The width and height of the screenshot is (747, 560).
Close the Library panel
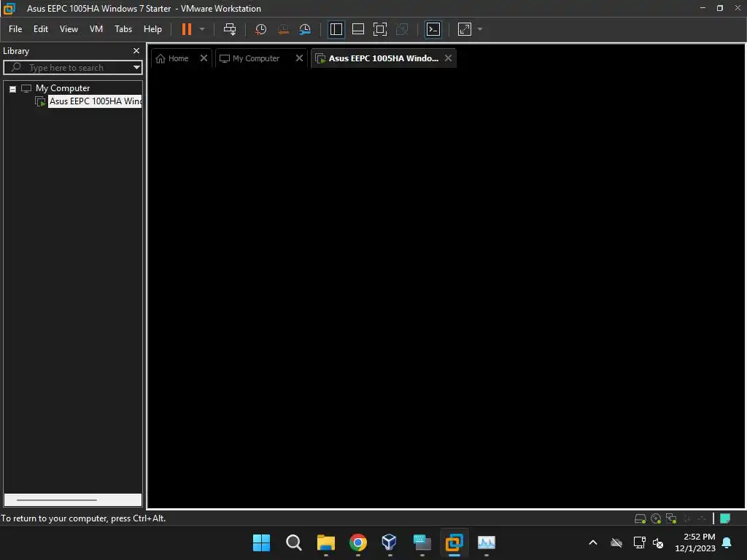pyautogui.click(x=136, y=50)
